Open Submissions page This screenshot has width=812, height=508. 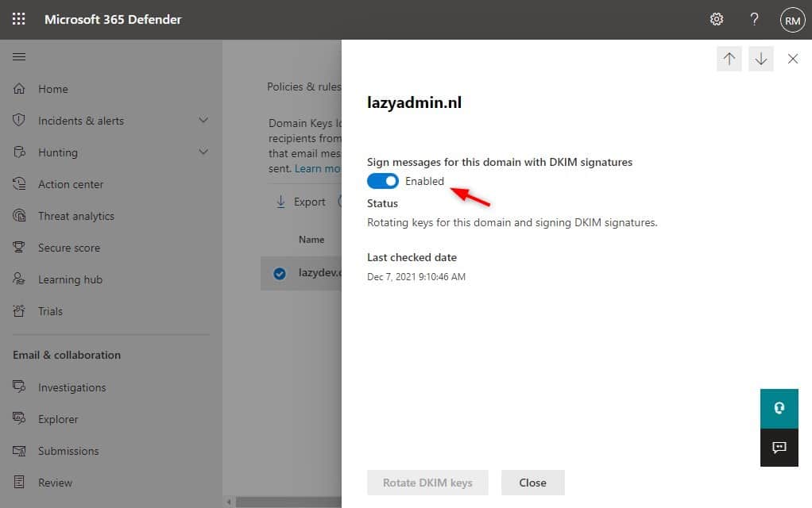[x=68, y=451]
